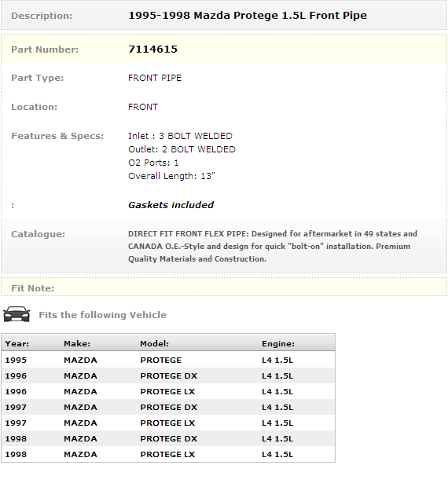The width and height of the screenshot is (448, 498).
Task: Click the Year: column header
Action: 17,344
